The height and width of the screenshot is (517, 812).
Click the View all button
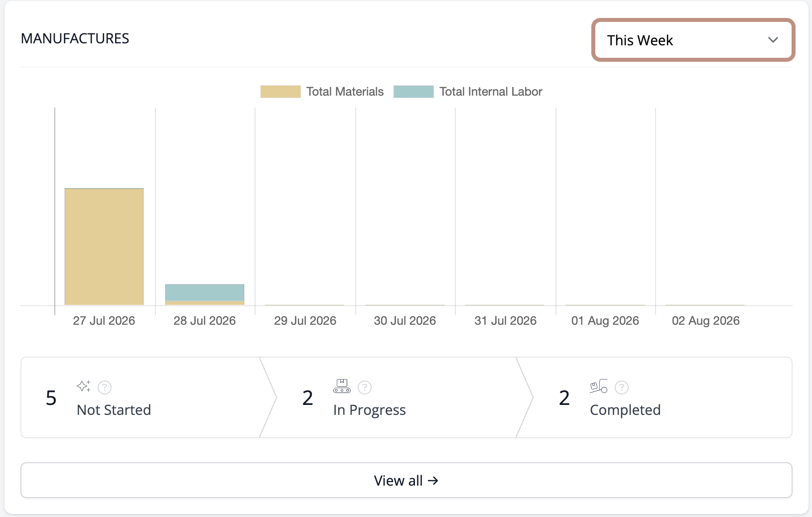pos(406,480)
